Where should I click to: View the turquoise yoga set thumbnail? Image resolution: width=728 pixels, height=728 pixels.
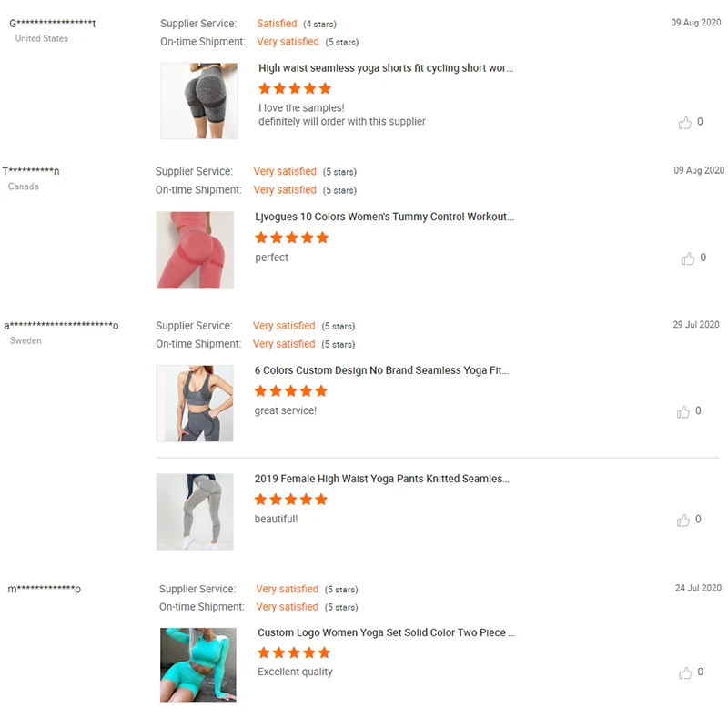pos(198,664)
